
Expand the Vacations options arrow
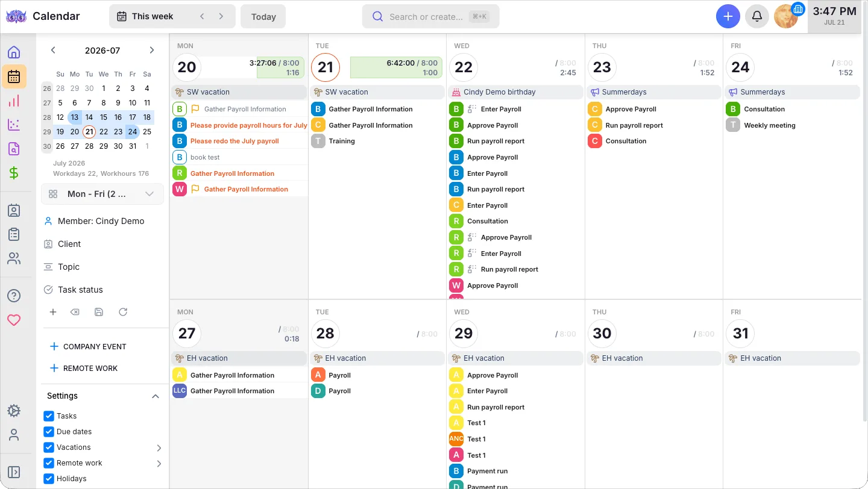[159, 448]
